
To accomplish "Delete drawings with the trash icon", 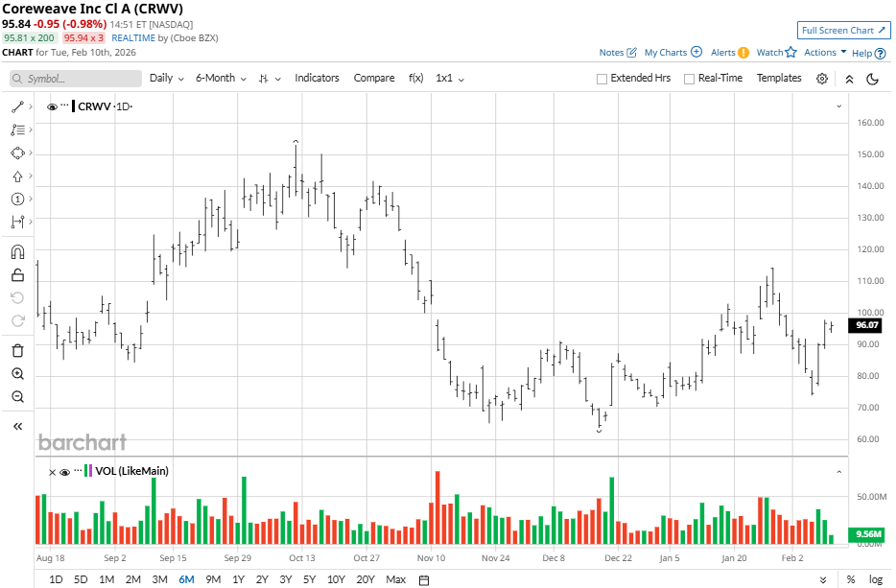I will coord(17,350).
